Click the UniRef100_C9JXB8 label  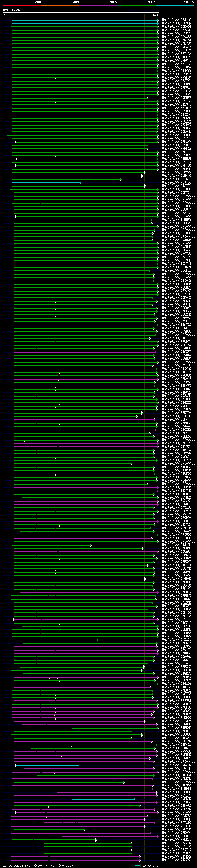[x=177, y=416]
